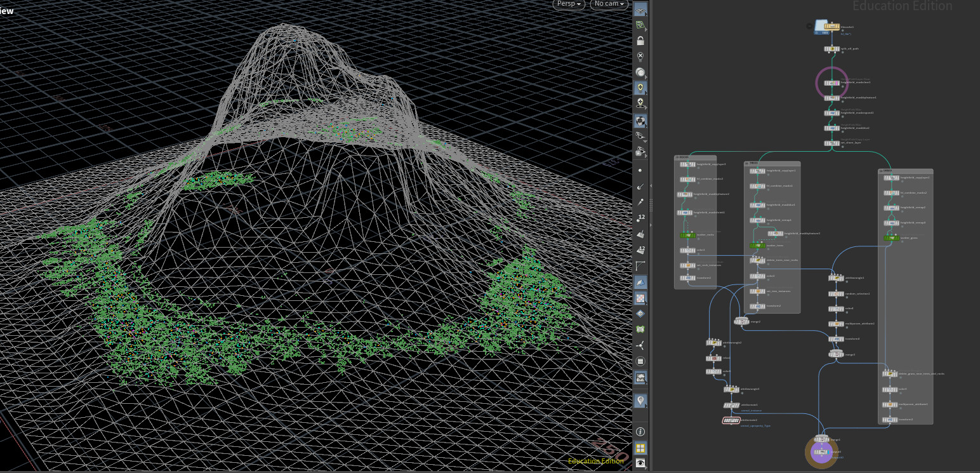Image resolution: width=980 pixels, height=473 pixels.
Task: Click the grid squares icon at the toolbar bottom
Action: [640, 448]
